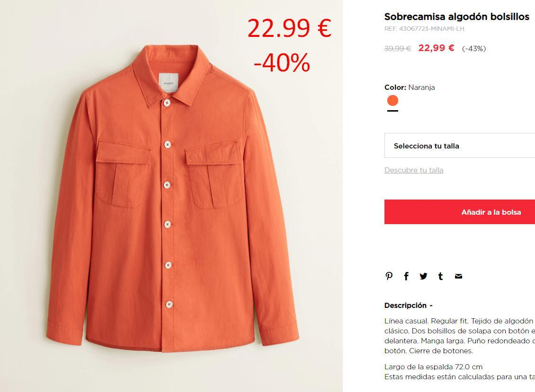Click the product reference number text
The image size is (535, 392).
425,29
